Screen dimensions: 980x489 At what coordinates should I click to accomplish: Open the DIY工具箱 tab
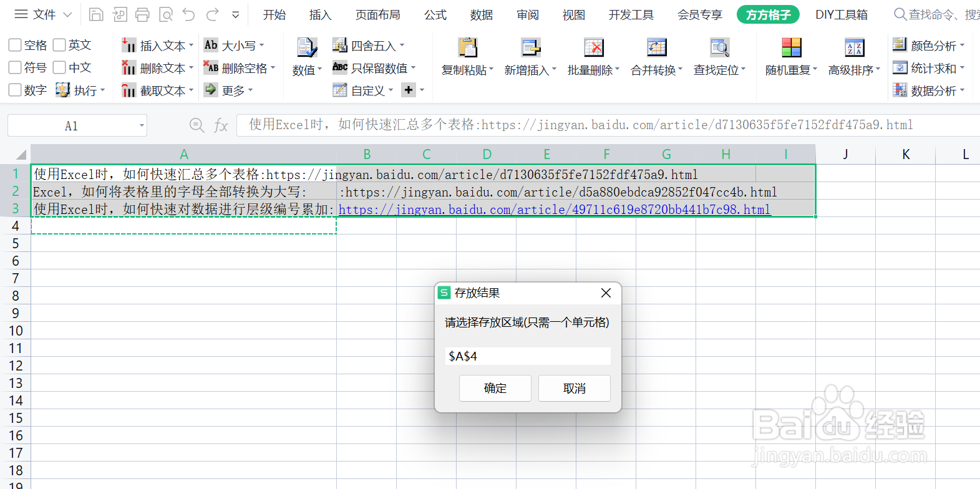click(x=842, y=14)
